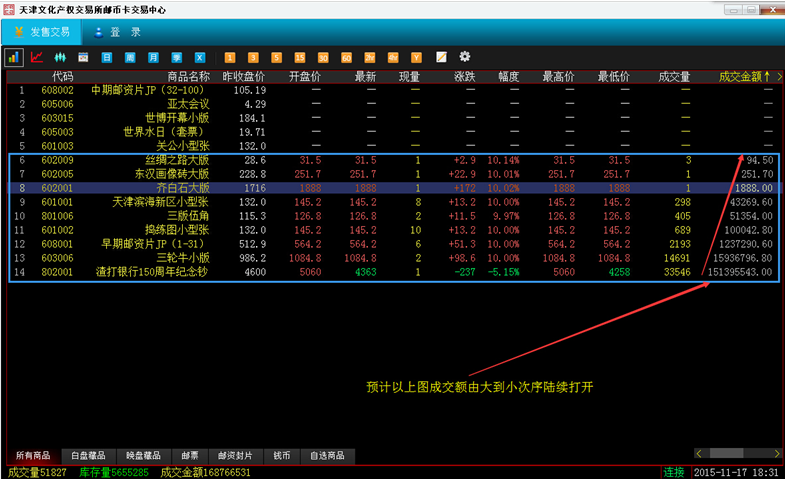Select the weekly (周) period icon
Image resolution: width=785 pixels, height=479 pixels.
130,57
